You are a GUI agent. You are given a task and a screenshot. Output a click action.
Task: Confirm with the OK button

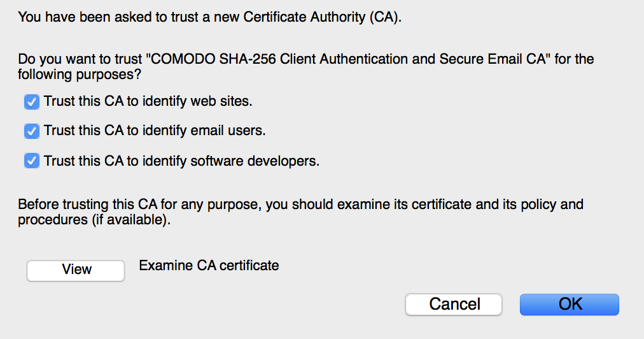point(570,304)
